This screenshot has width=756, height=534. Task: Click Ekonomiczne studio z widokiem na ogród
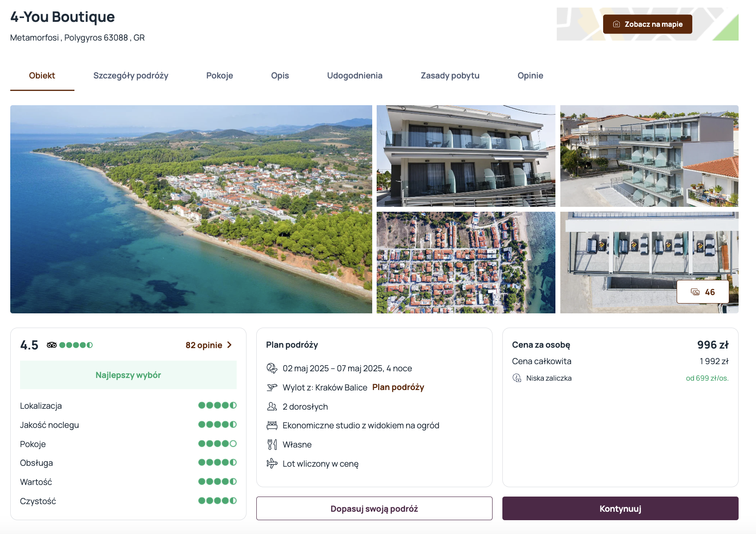point(361,425)
